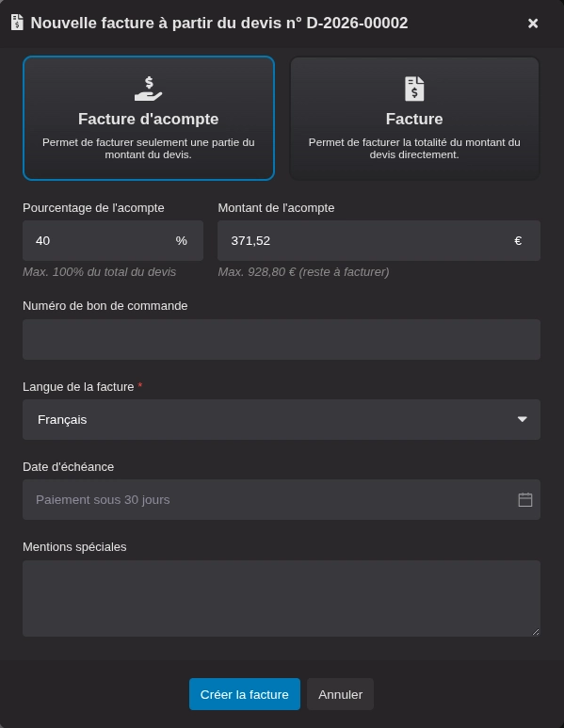Focus the Numéro de bon de commande field
This screenshot has height=728, width=564.
point(282,339)
